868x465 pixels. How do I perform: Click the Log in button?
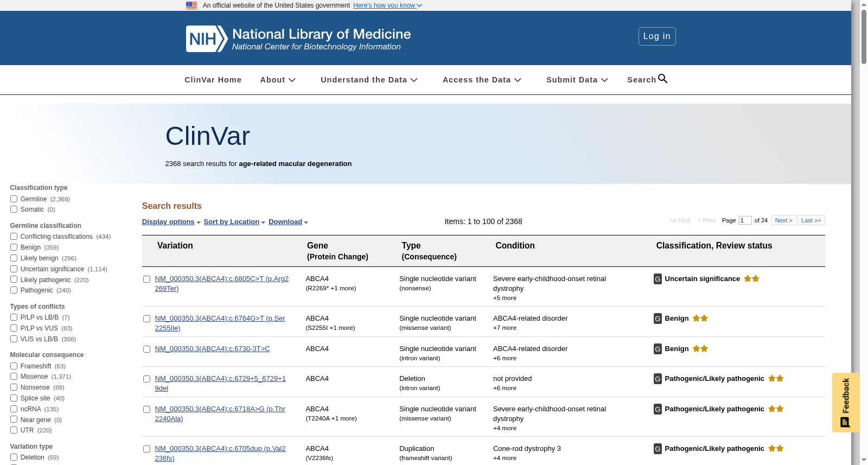coord(657,36)
